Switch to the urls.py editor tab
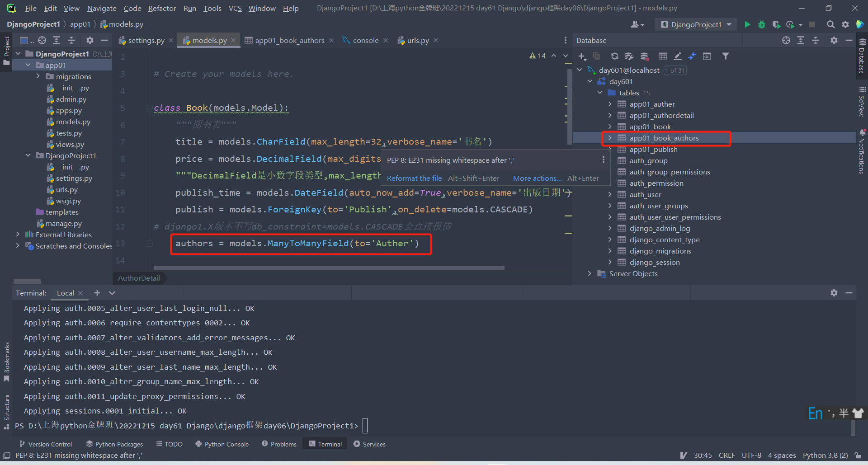Image resolution: width=868 pixels, height=465 pixels. point(418,40)
